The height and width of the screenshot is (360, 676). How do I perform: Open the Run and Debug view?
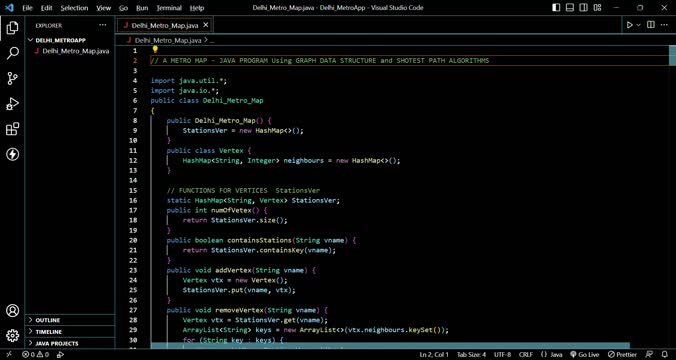[13, 104]
